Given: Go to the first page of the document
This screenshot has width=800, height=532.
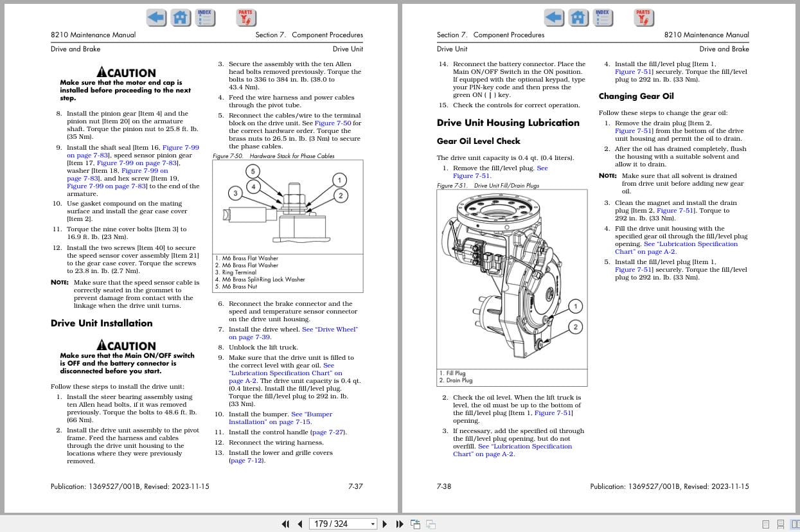Looking at the screenshot, I should tap(286, 524).
